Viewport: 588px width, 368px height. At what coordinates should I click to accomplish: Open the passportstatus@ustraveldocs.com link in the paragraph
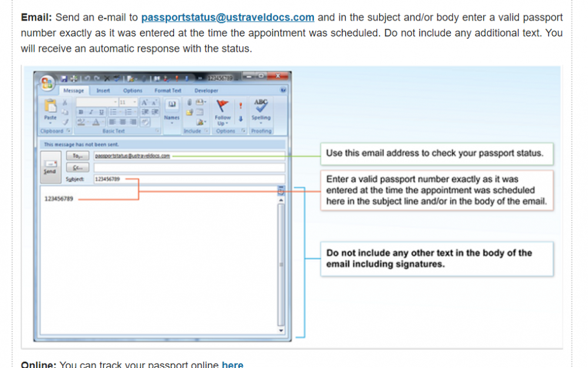click(x=228, y=17)
